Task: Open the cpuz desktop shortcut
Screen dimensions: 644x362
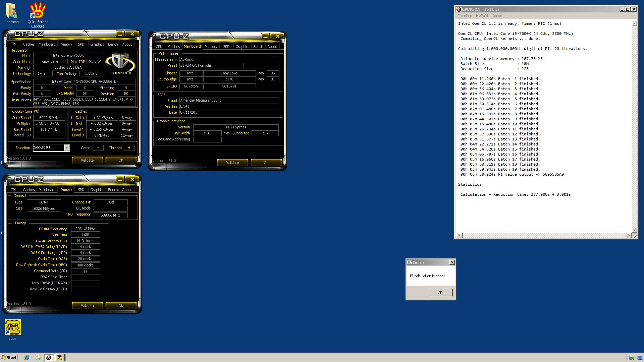Action: [12, 330]
